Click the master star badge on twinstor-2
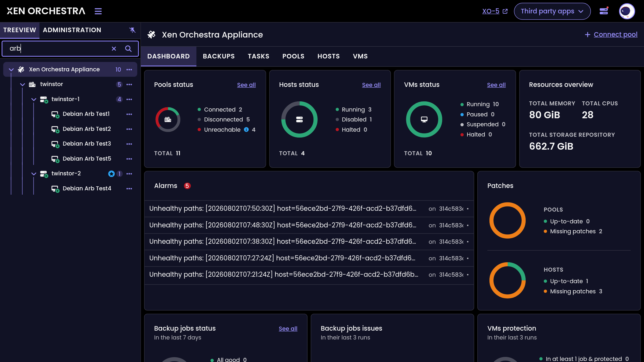The width and height of the screenshot is (644, 362). click(111, 174)
